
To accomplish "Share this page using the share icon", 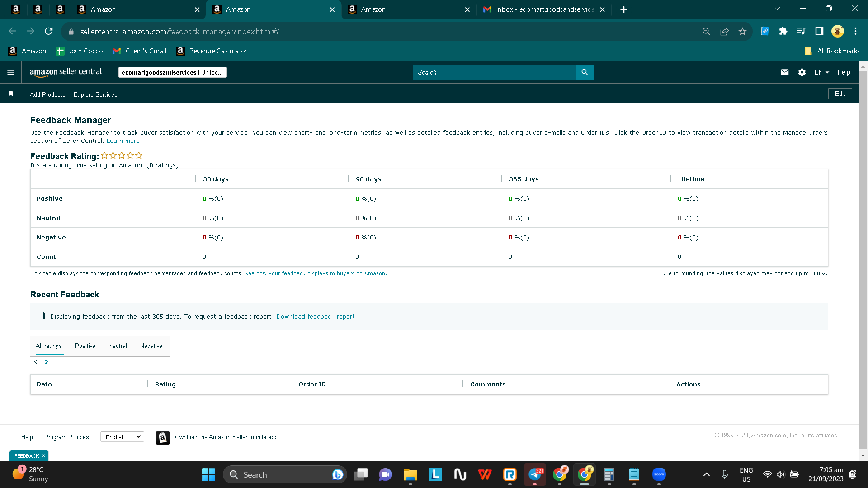I will tap(724, 31).
